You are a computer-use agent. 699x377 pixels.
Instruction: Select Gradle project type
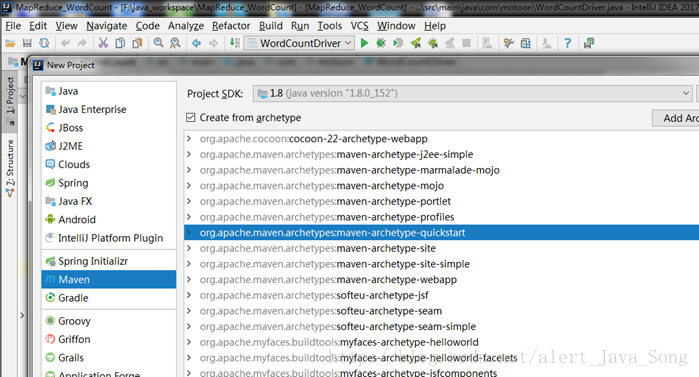pos(109,298)
